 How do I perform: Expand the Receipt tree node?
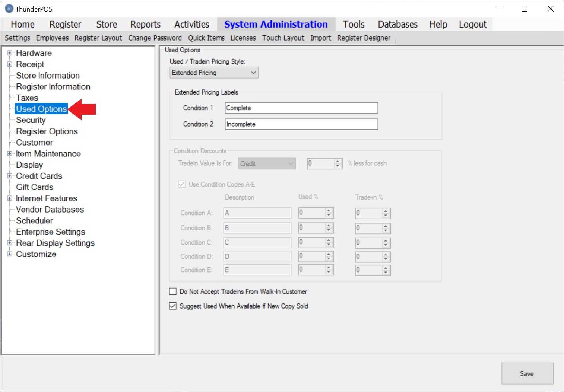[10, 64]
